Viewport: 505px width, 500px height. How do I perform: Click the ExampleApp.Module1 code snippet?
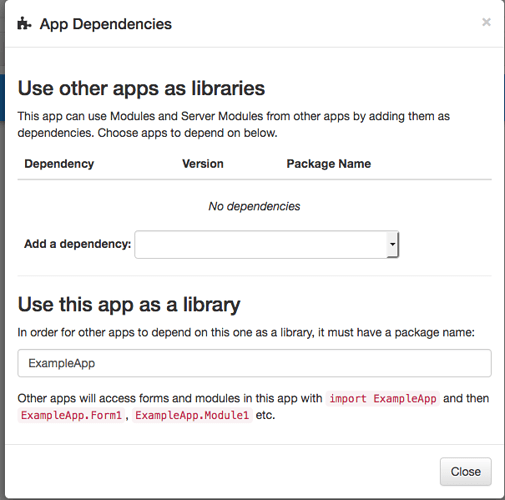point(192,415)
